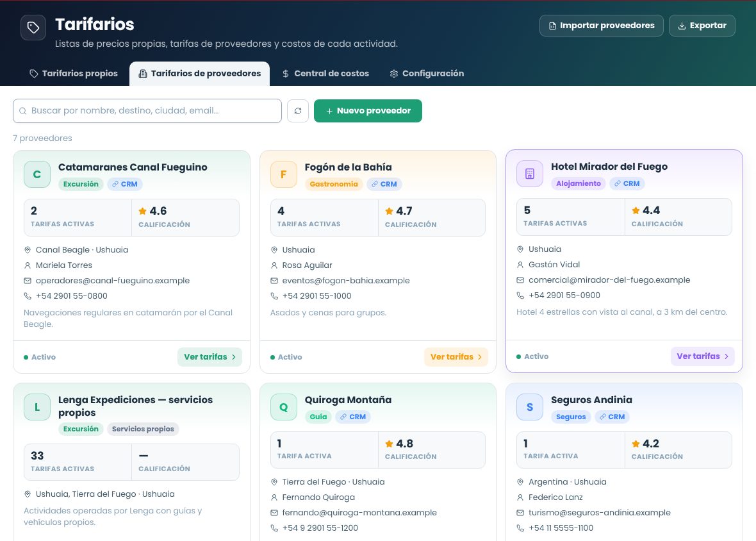Click the person icon next to Gastón Vidal
This screenshot has height=541, width=756.
(520, 265)
